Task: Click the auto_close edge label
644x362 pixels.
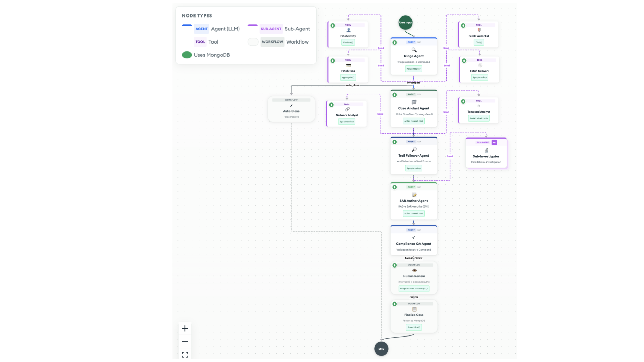Action: 352,85
